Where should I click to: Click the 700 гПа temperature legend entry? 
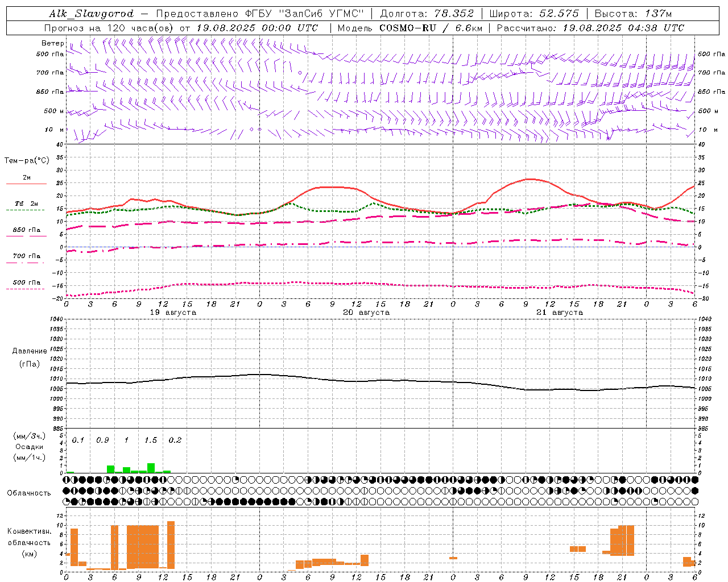26,256
